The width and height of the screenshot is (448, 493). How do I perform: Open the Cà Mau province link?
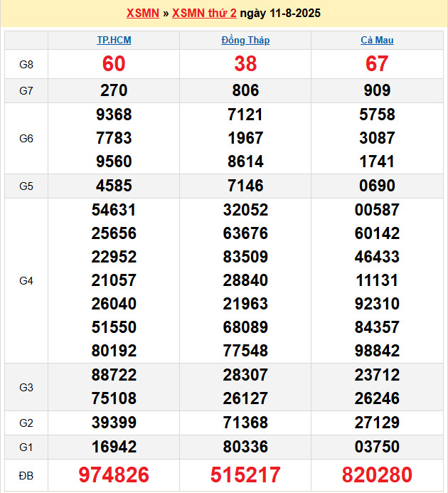pos(377,41)
